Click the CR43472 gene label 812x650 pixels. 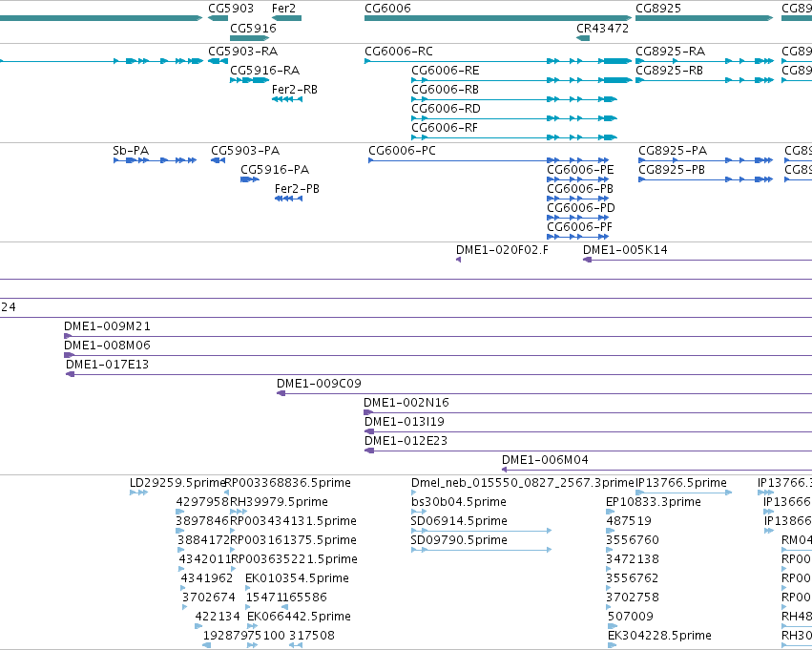[x=603, y=29]
